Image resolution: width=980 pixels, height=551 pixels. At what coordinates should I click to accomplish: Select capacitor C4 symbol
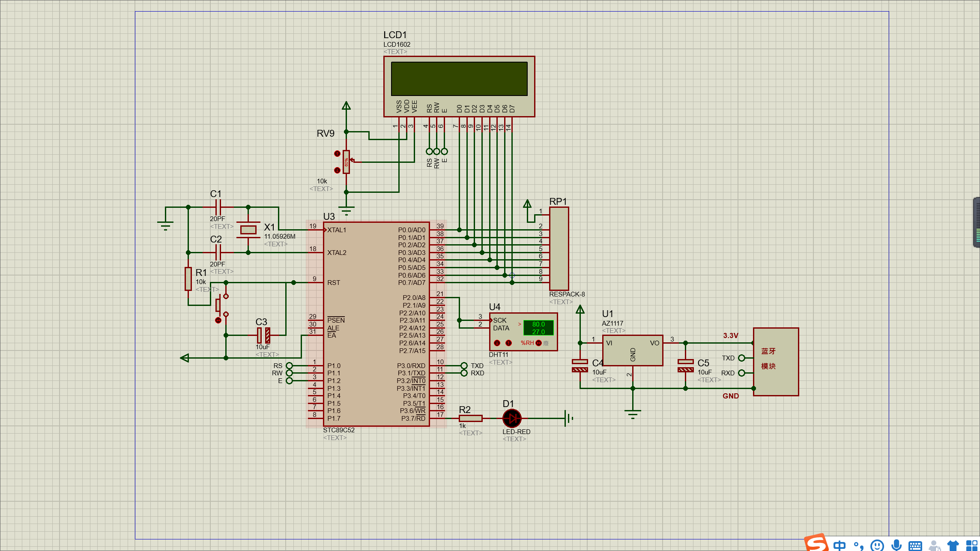[x=580, y=365]
